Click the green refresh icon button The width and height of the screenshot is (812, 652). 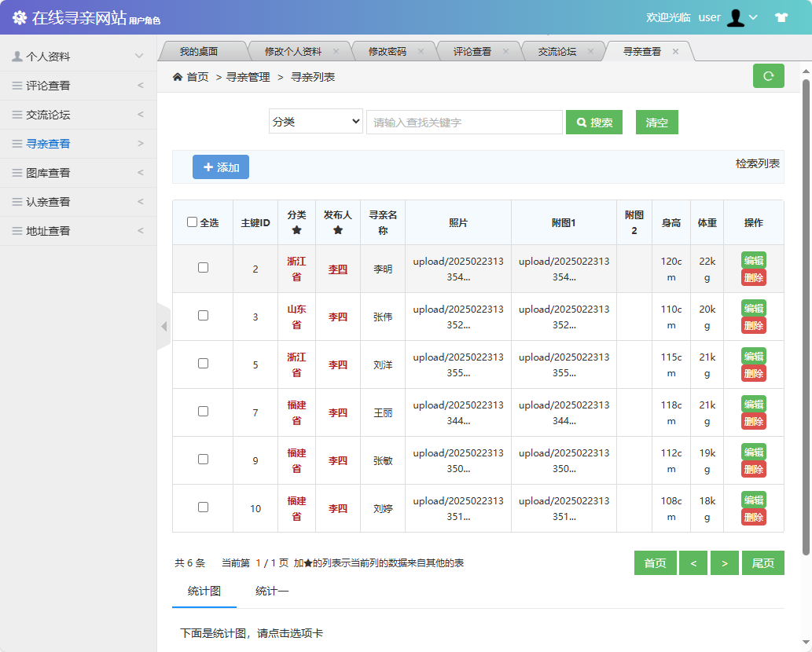(769, 77)
